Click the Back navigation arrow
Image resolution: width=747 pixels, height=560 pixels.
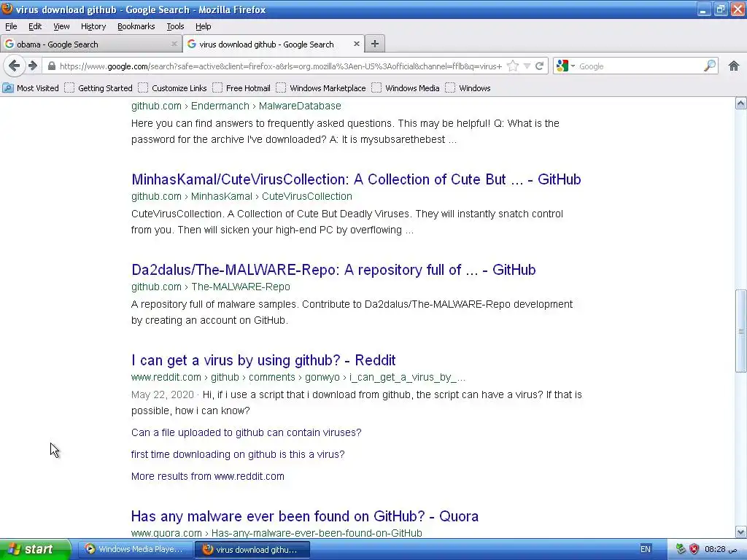[15, 66]
